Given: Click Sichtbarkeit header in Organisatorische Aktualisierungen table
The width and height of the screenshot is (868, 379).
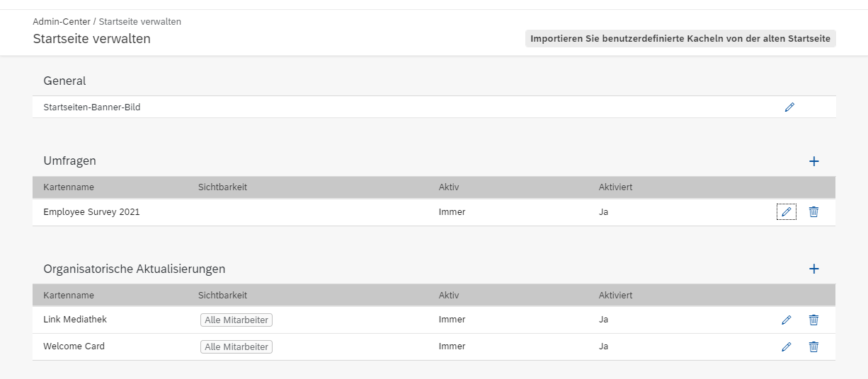Looking at the screenshot, I should [x=222, y=295].
